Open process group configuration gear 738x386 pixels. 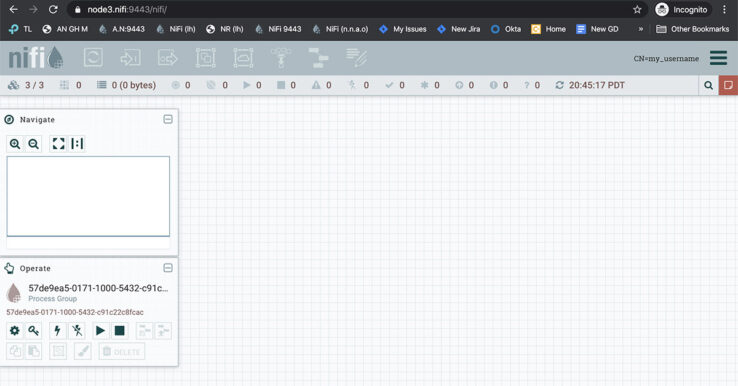point(15,330)
